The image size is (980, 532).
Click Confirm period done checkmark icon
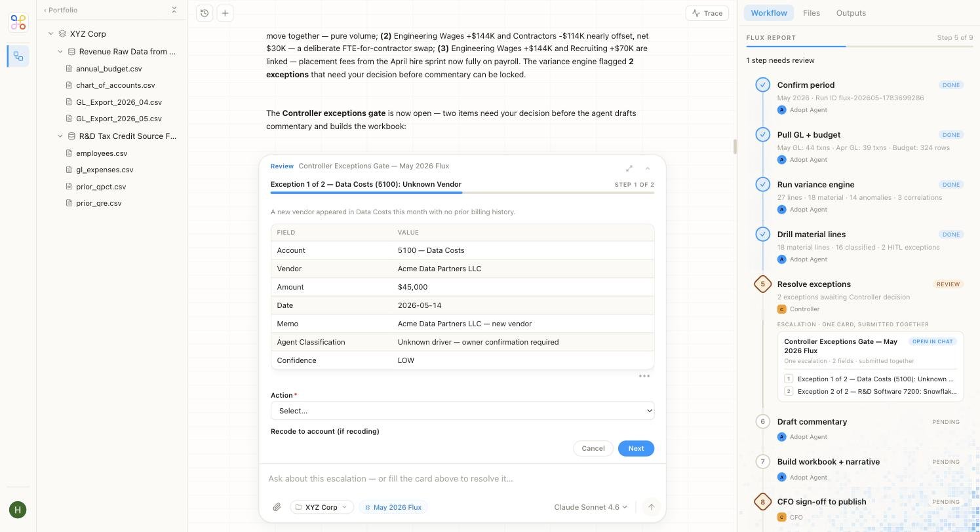(762, 85)
